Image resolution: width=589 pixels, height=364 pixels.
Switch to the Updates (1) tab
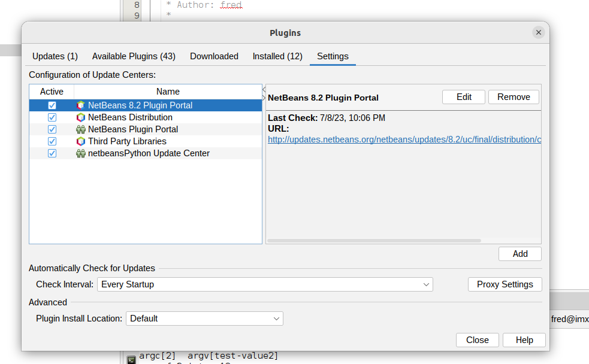click(55, 56)
